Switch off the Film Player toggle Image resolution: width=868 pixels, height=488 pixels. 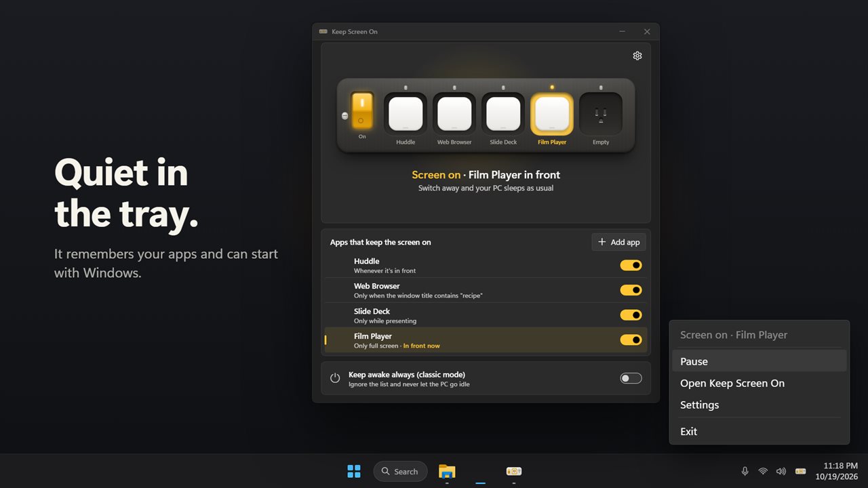coord(631,340)
